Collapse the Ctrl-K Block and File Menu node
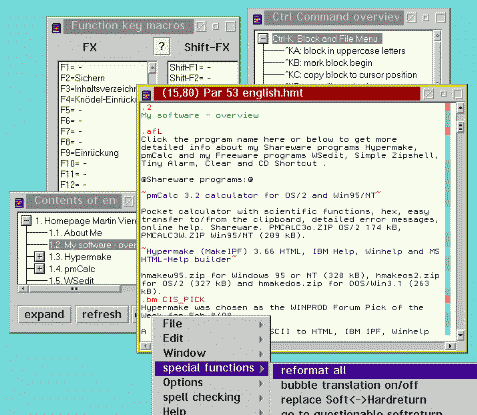Image resolution: width=477 pixels, height=415 pixels. [x=263, y=38]
